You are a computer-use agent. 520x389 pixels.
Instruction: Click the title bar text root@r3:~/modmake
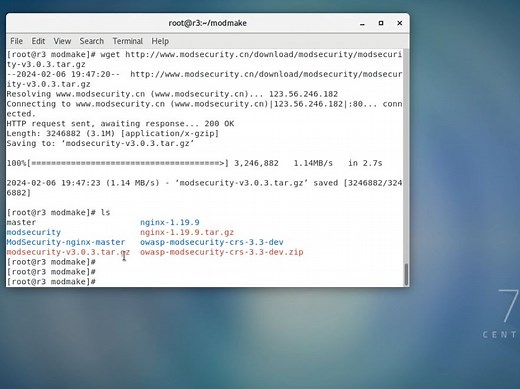207,23
